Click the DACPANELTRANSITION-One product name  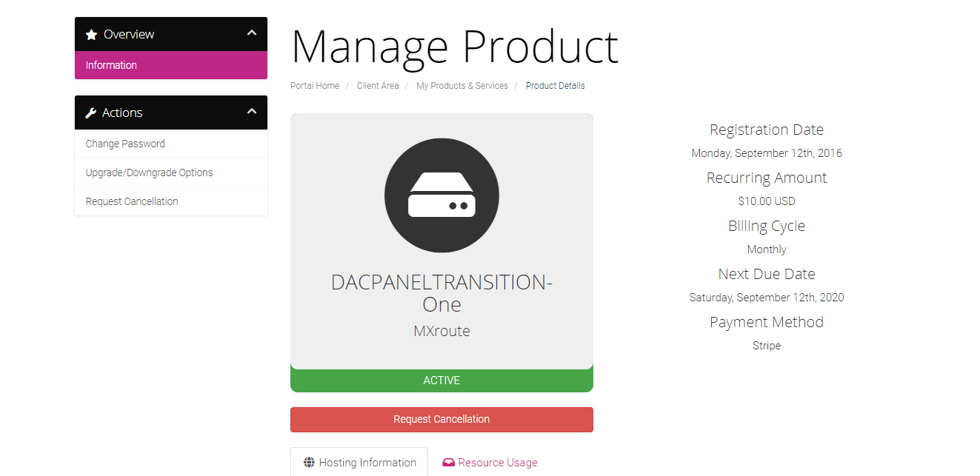tap(441, 293)
